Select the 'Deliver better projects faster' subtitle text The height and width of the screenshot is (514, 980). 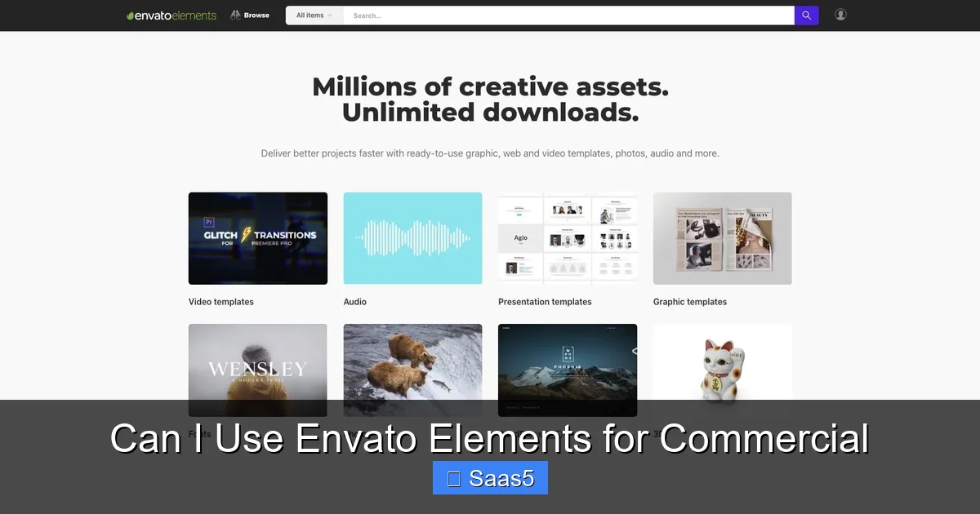(490, 153)
